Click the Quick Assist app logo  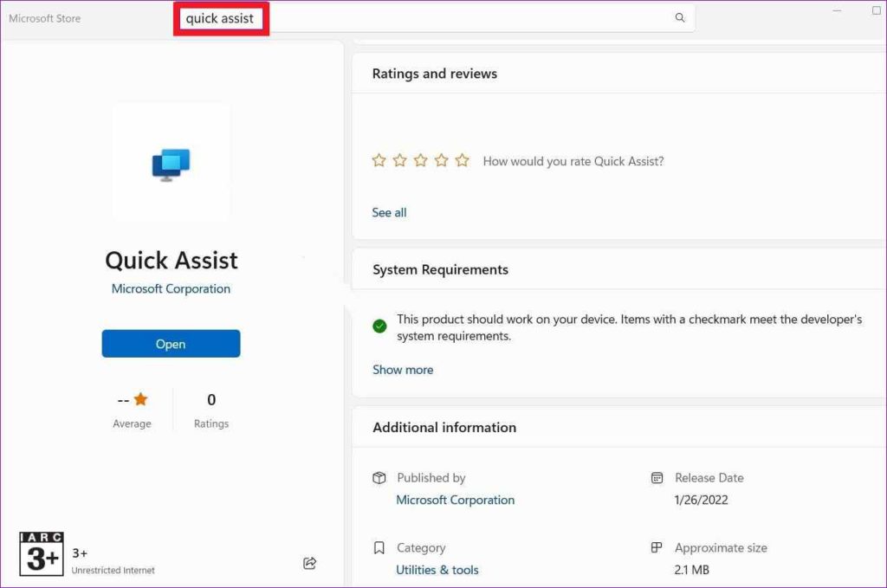[x=171, y=164]
